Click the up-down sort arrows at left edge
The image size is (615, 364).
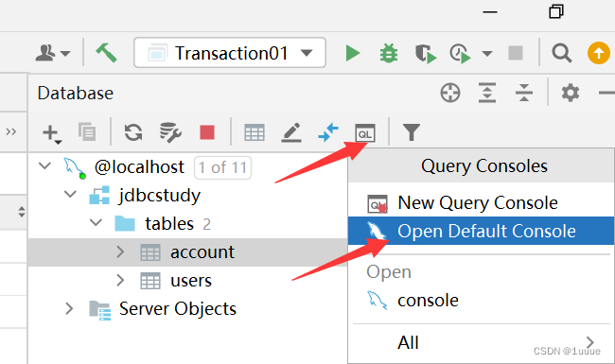pos(22,212)
